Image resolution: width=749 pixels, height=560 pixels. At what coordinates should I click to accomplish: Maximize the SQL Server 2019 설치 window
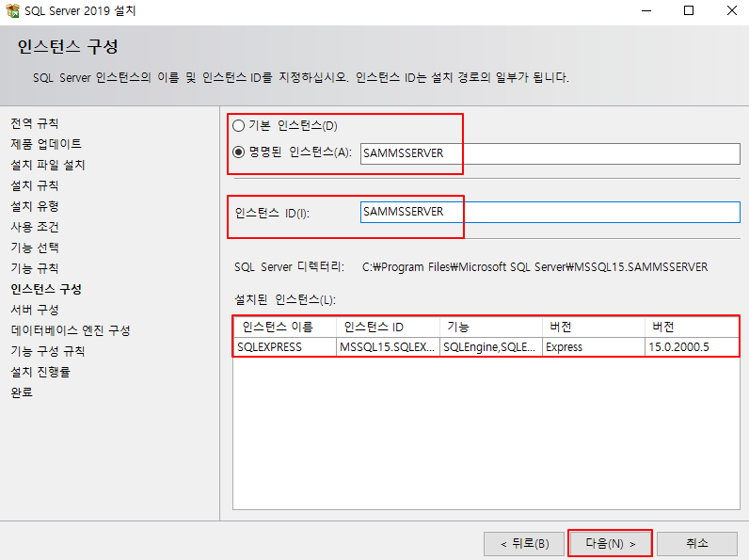click(x=689, y=10)
